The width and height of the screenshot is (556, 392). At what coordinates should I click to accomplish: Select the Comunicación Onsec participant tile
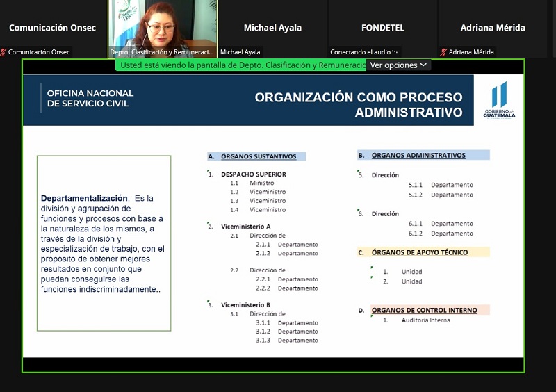click(x=53, y=28)
